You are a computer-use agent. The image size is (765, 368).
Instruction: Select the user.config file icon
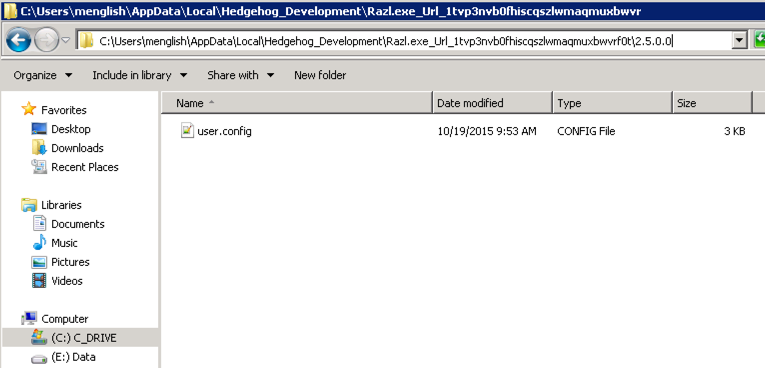coord(187,130)
